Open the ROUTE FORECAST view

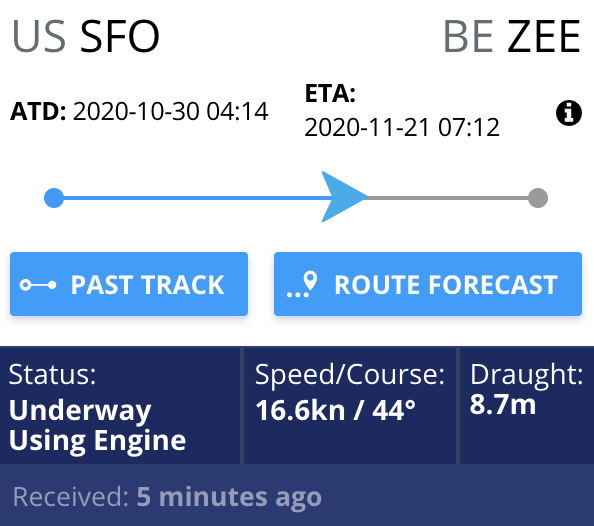428,284
